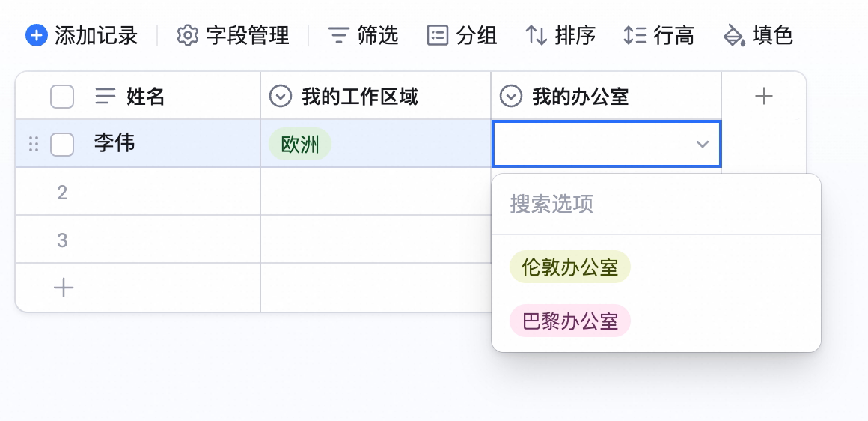Click the blue plus icon for 添加记录

coord(37,36)
